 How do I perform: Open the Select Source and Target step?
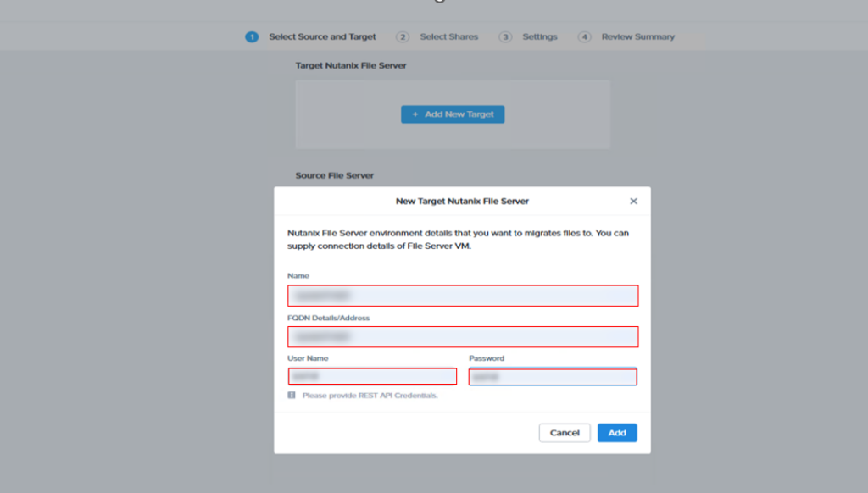(x=322, y=36)
